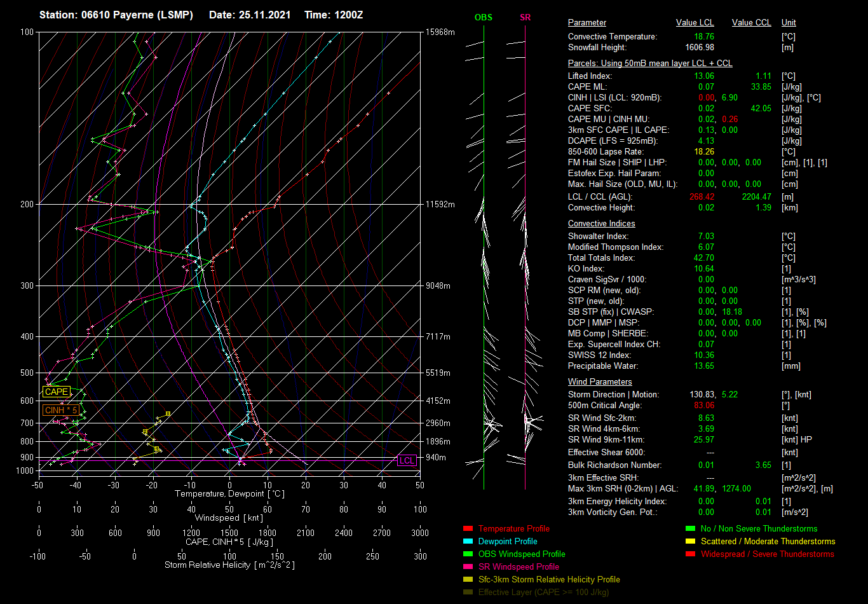Screen dimensions: 868x604
Task: Click the magenta LCL marker label
Action: (x=406, y=461)
